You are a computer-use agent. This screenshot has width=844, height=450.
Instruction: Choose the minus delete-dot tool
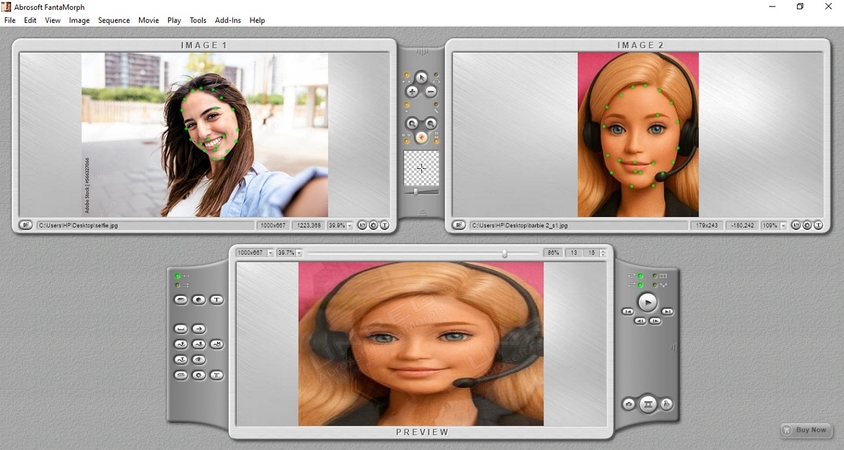(x=431, y=92)
